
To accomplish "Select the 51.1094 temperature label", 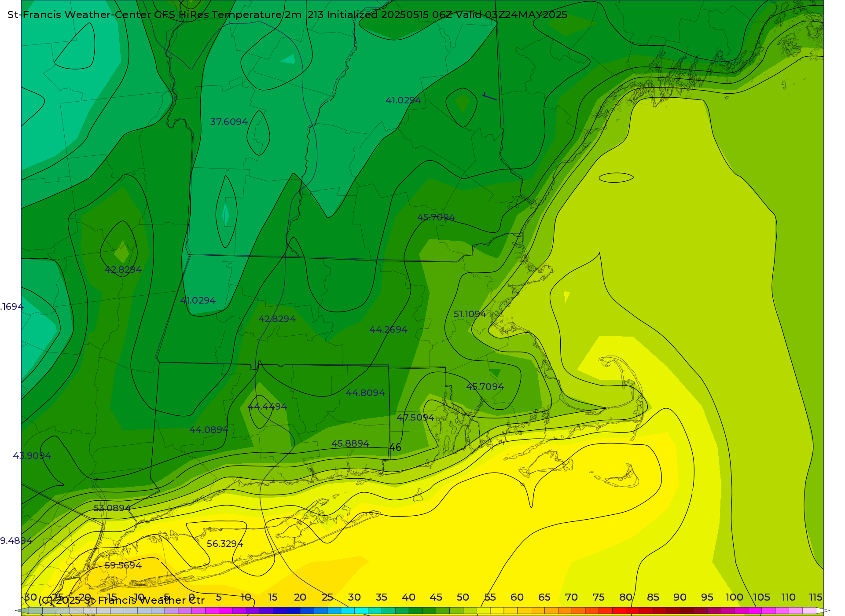I will tap(470, 314).
